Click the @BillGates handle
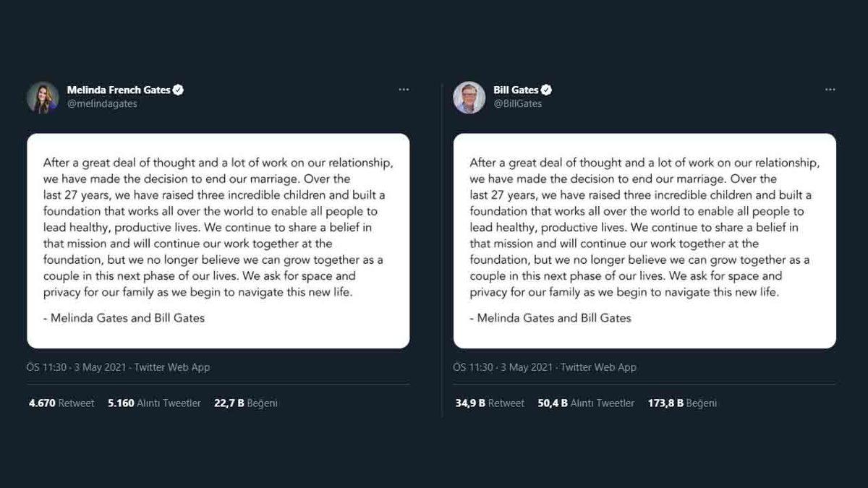 point(517,103)
